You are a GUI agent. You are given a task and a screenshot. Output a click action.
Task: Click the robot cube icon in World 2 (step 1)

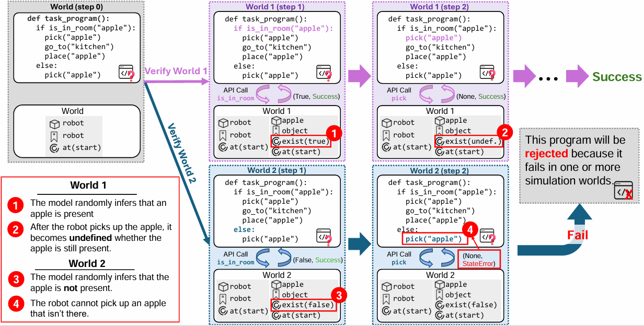224,287
